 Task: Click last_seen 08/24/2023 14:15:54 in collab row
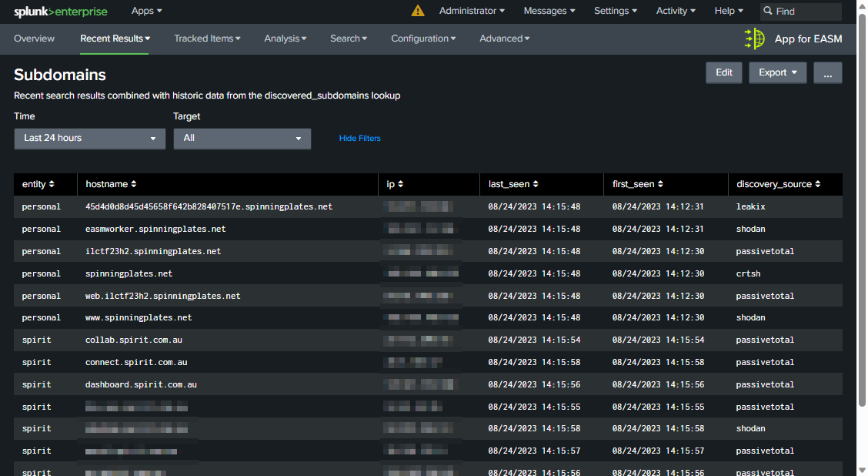[x=534, y=340]
